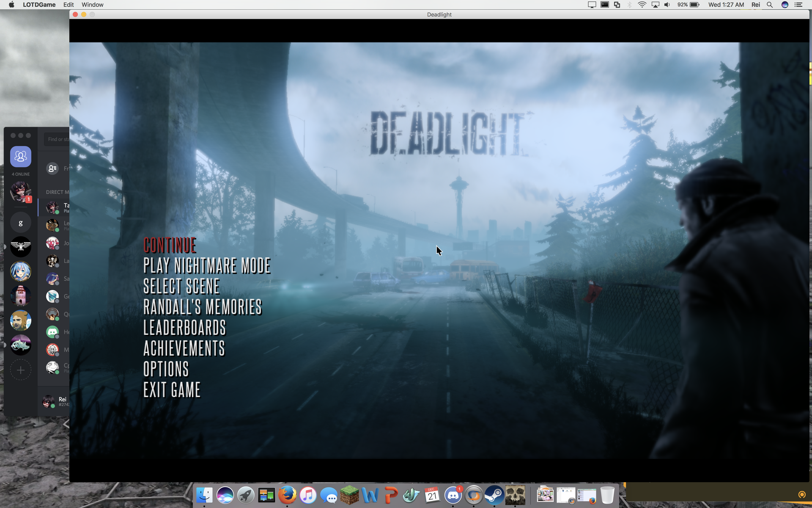Open LEADERBOARDS from the game menu

click(x=185, y=328)
